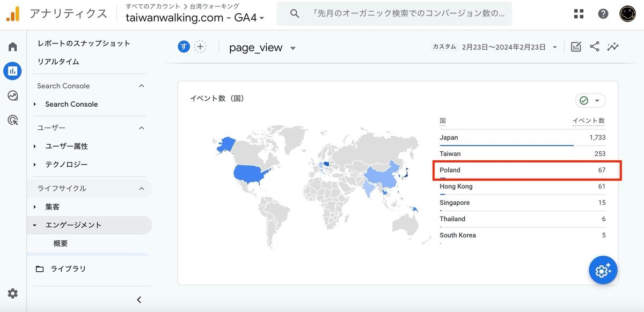
Task: Collapse the ライフサイクル section
Action: click(x=142, y=188)
